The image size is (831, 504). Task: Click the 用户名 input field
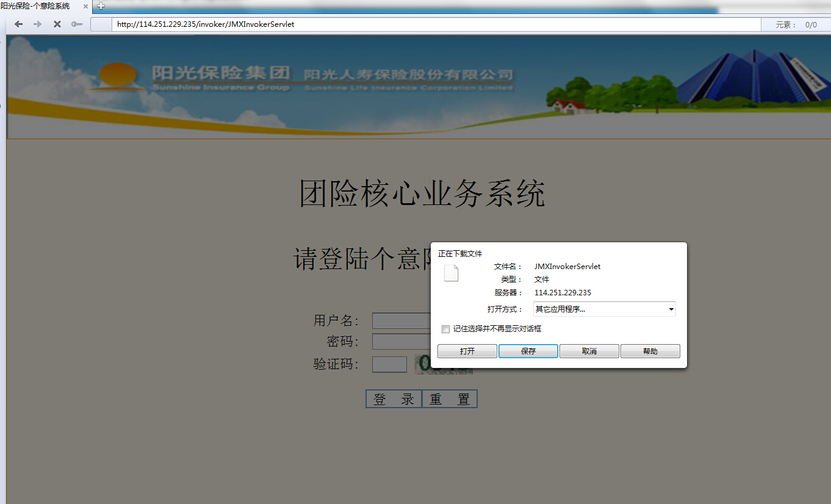[x=401, y=321]
